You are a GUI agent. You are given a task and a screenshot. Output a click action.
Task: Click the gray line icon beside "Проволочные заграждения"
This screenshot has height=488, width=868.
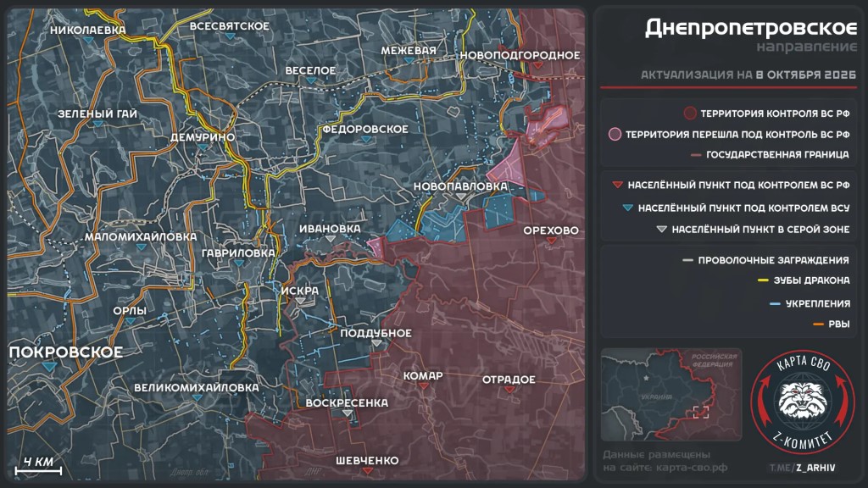[x=687, y=260]
